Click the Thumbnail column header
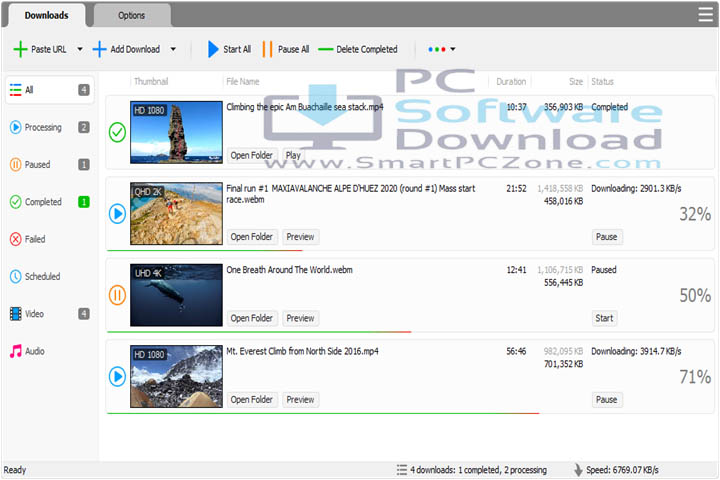 151,81
